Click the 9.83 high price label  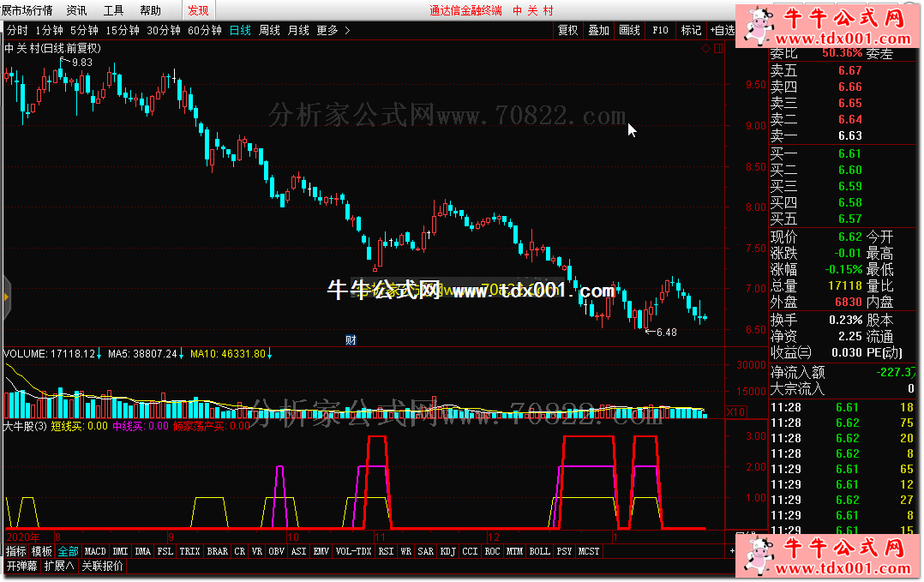tap(82, 63)
